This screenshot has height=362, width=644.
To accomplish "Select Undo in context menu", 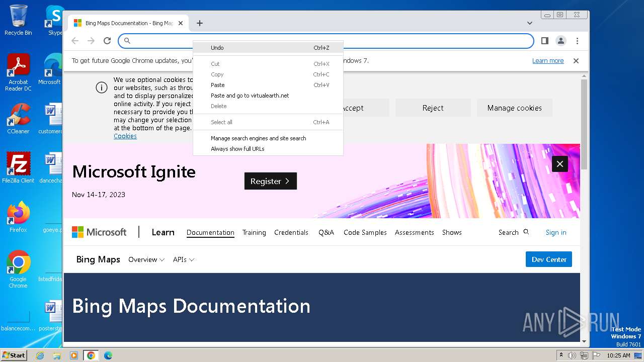I will [268, 48].
